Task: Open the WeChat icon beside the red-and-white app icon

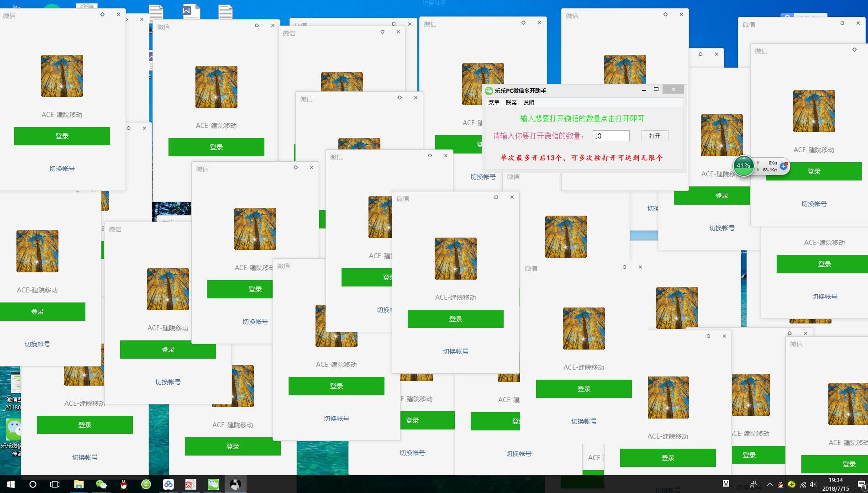Action: [213, 484]
